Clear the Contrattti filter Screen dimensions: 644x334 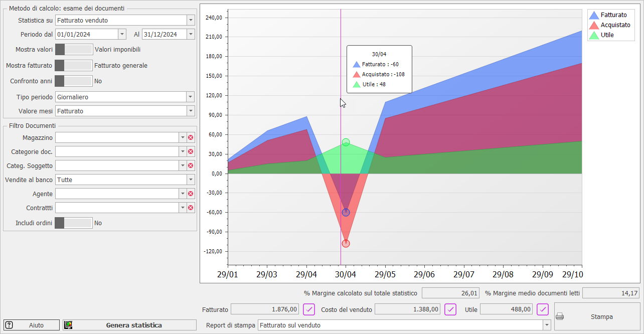point(190,208)
